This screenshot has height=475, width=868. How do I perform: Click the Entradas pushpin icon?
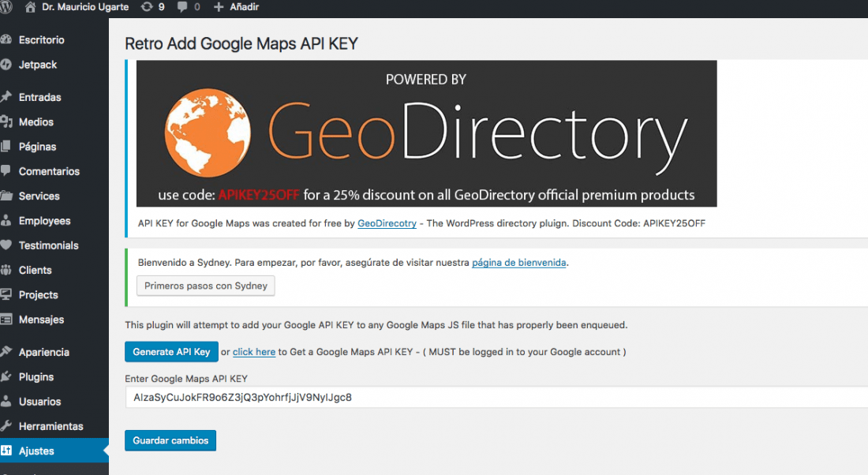tap(6, 97)
